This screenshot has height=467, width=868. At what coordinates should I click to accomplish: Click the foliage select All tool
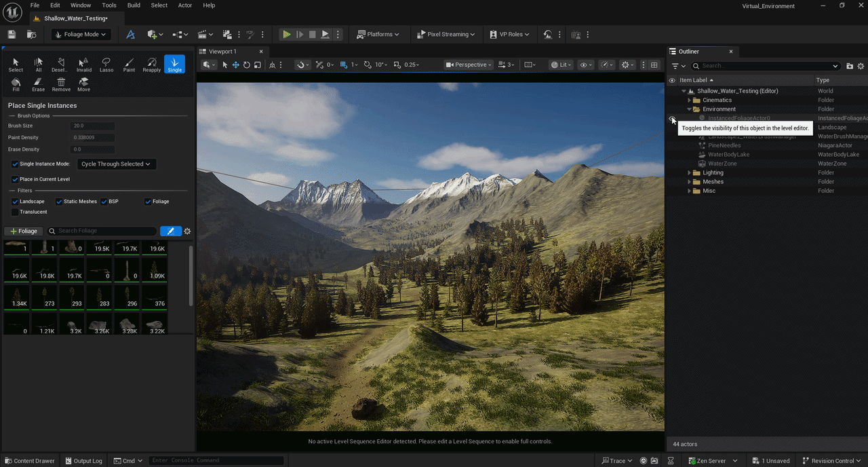(x=39, y=64)
